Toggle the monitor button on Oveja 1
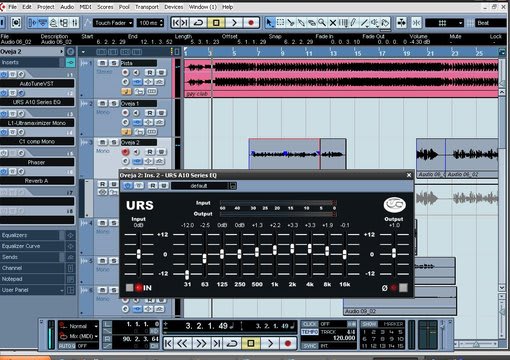510x360 pixels. coord(136,113)
